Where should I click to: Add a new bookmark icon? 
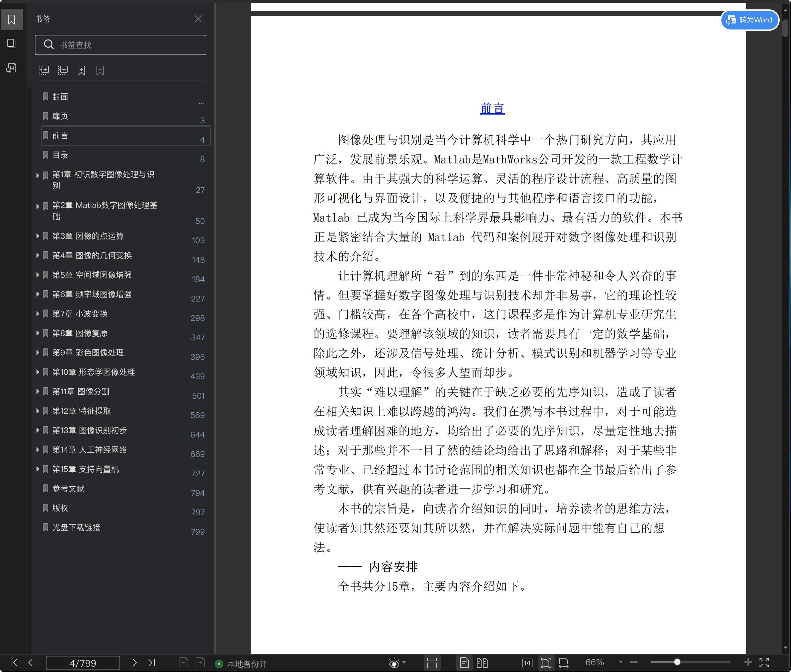(81, 70)
